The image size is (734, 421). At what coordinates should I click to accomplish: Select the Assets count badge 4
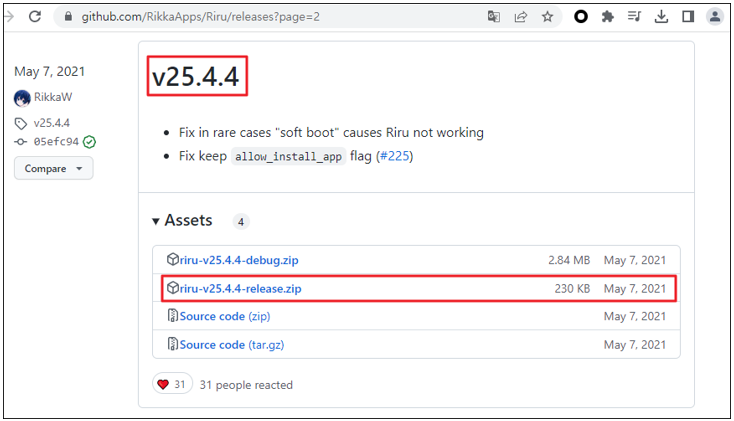point(241,222)
